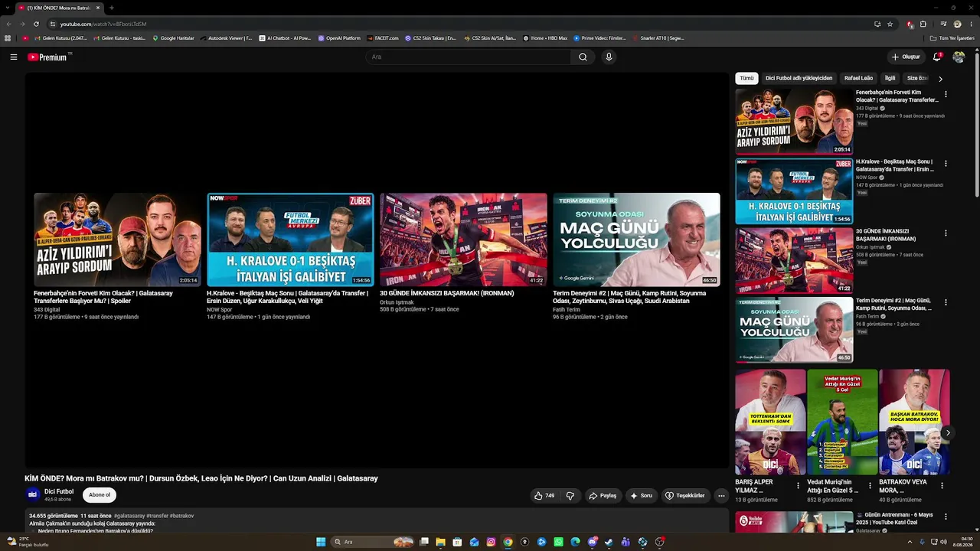Play end-screen video AZİZ YILDIRIM'I ARAYIP SORDUM
This screenshot has height=551, width=980.
tap(117, 240)
